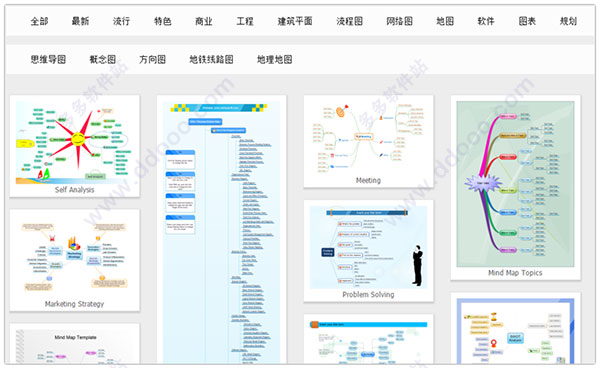Switch to the 软件 category

tap(486, 21)
